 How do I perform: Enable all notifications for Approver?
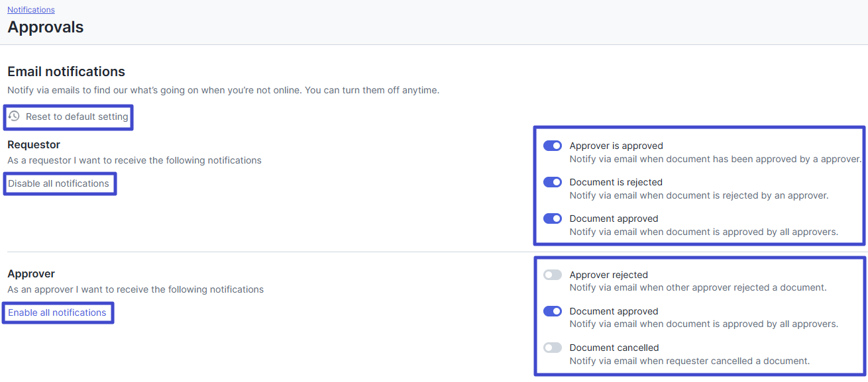coord(57,312)
